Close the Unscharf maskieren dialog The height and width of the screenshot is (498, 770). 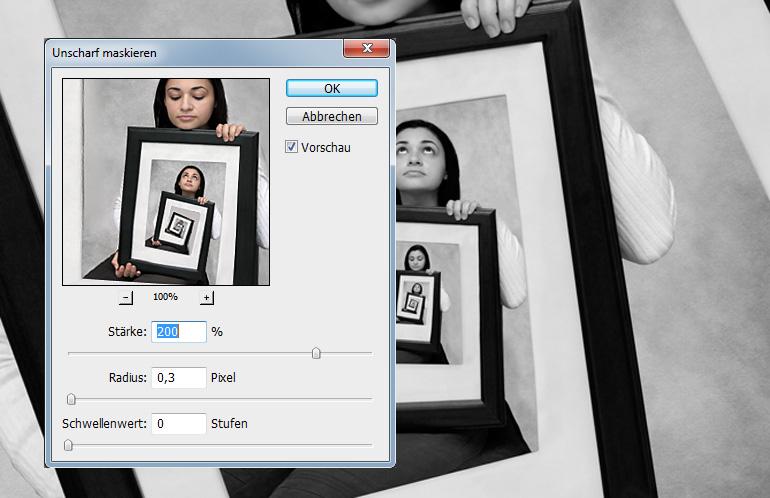365,50
